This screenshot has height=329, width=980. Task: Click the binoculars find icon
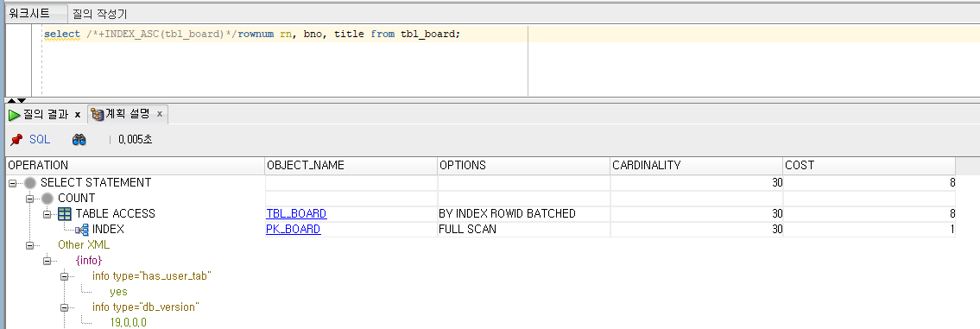[79, 140]
